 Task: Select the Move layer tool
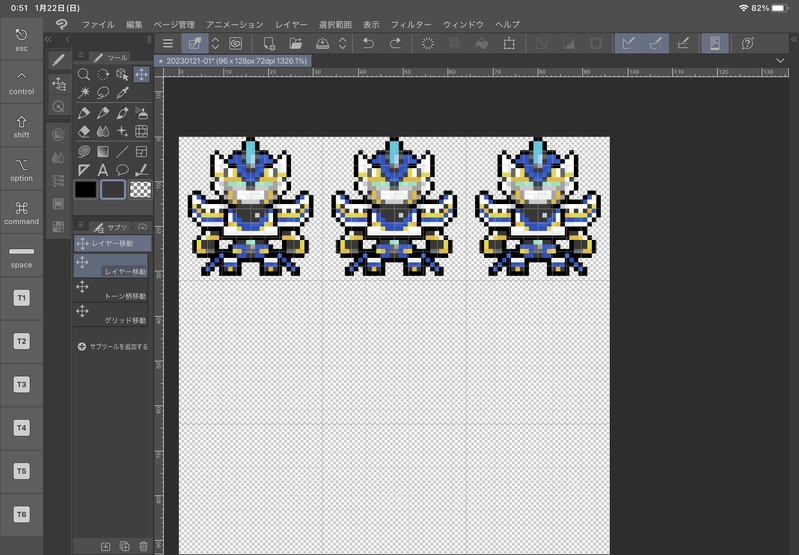coord(141,74)
